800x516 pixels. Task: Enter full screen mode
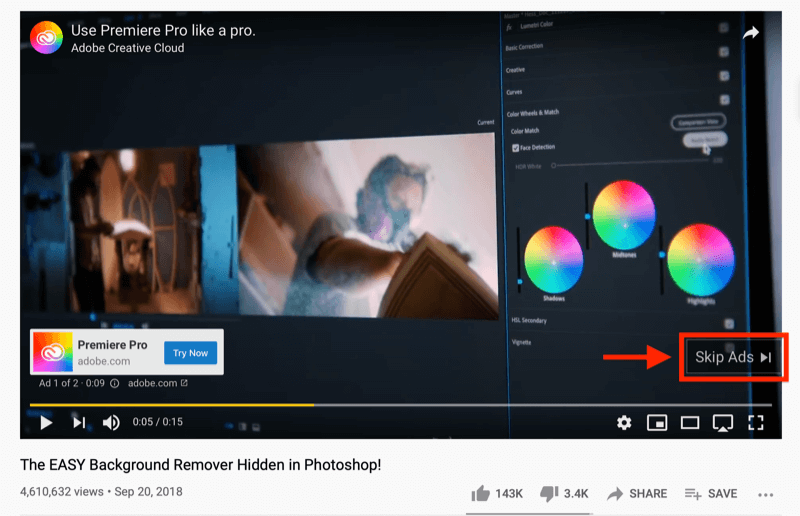(756, 423)
